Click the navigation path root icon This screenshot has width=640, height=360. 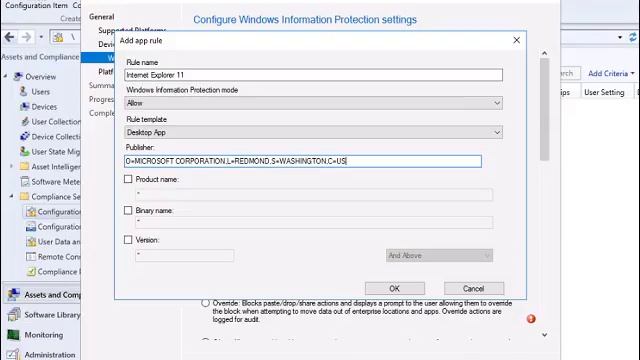(x=58, y=38)
